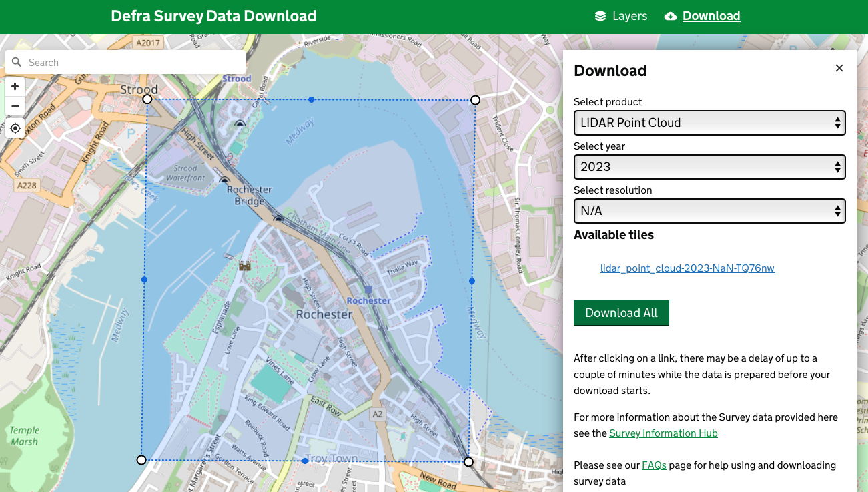Image resolution: width=868 pixels, height=492 pixels.
Task: Click the Rochester Castle map icon
Action: pyautogui.click(x=245, y=265)
